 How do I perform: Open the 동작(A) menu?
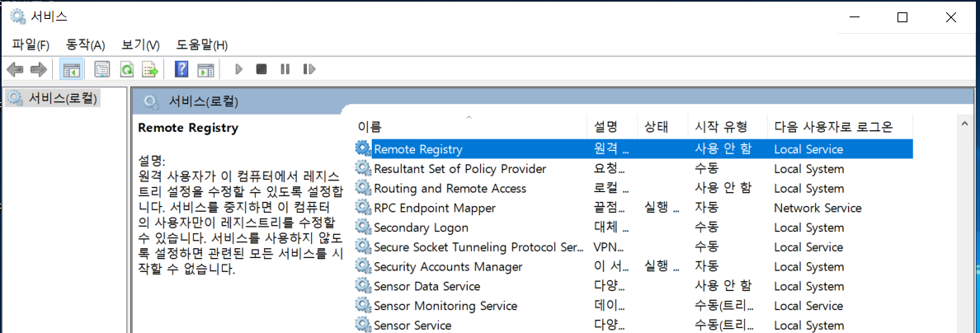click(85, 45)
